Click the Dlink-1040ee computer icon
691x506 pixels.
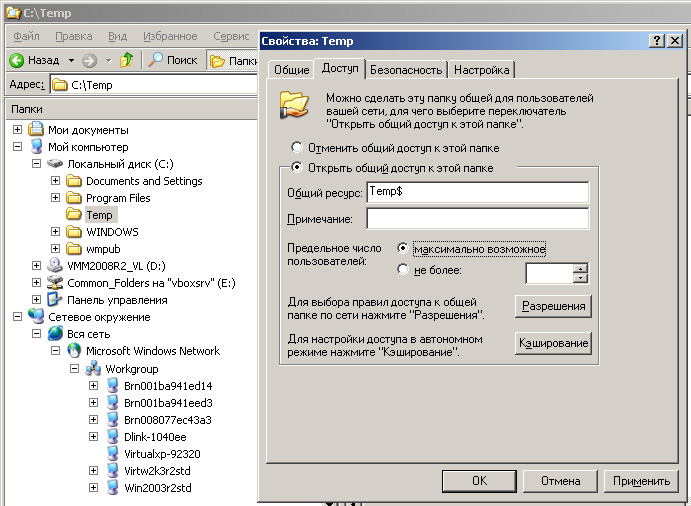pos(113,437)
